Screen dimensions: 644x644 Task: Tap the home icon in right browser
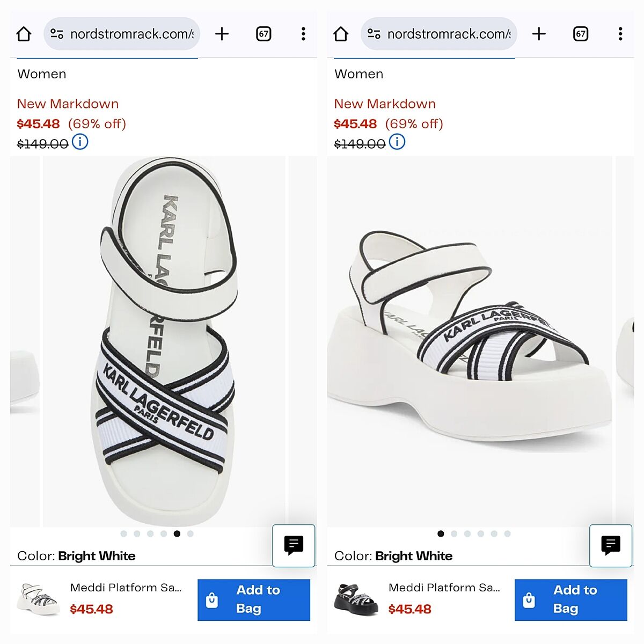pyautogui.click(x=341, y=34)
